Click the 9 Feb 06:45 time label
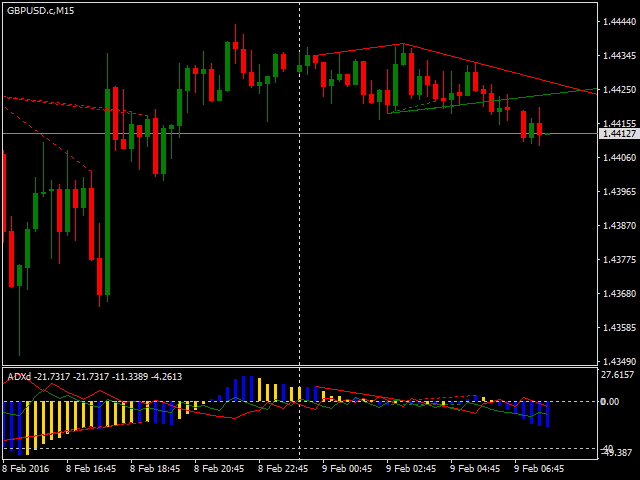This screenshot has height=480, width=640. (x=539, y=469)
